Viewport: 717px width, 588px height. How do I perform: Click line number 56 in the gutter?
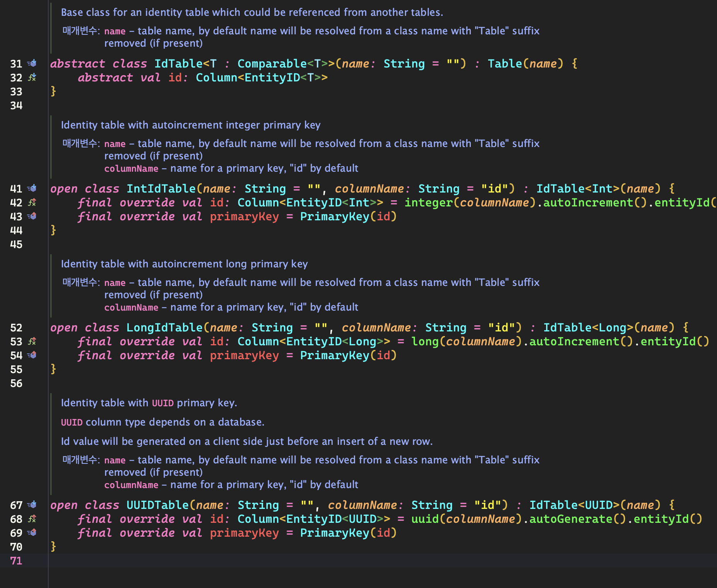tap(16, 383)
